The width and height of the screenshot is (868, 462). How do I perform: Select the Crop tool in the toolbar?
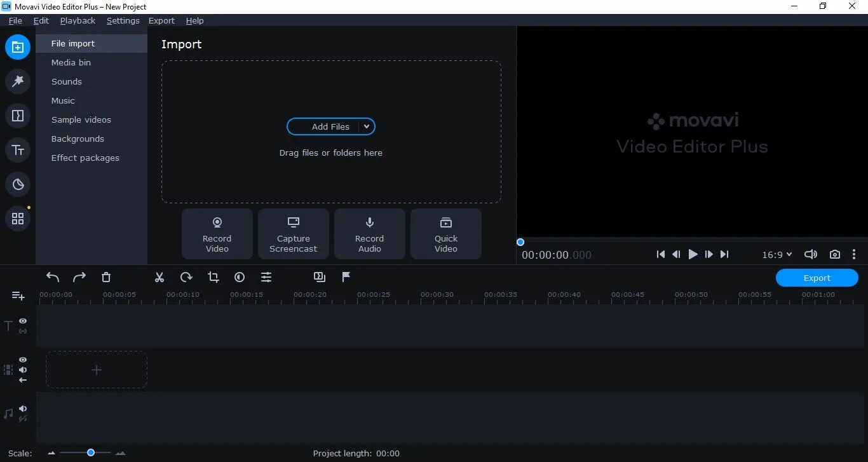(x=214, y=277)
